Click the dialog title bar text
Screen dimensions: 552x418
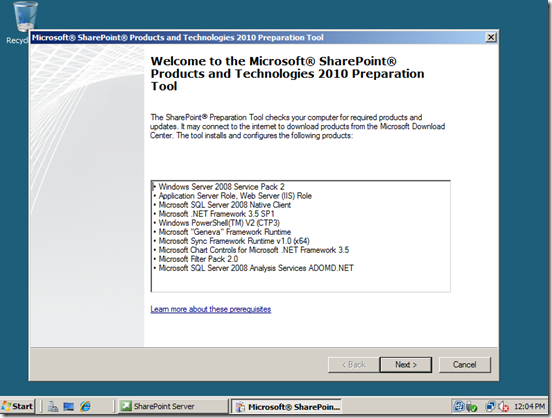[178, 37]
